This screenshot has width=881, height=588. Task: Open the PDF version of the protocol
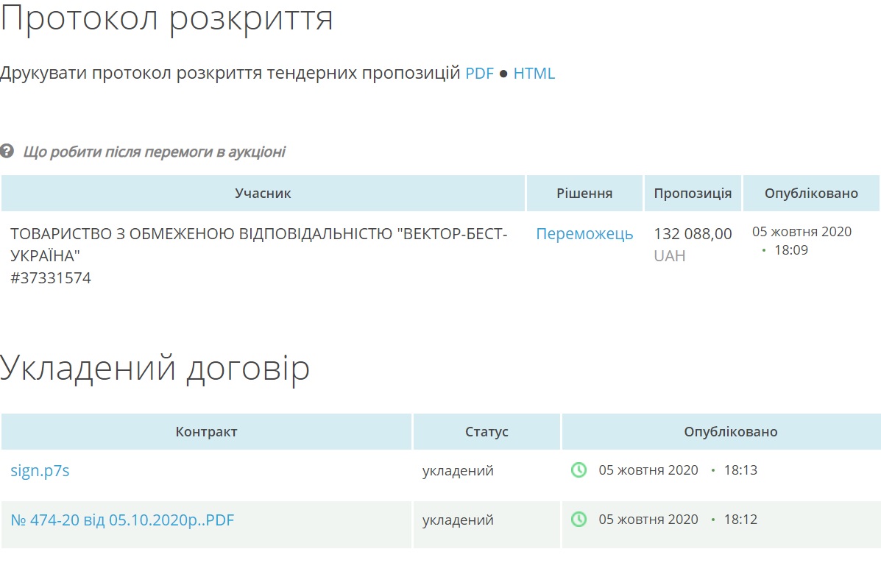click(479, 74)
